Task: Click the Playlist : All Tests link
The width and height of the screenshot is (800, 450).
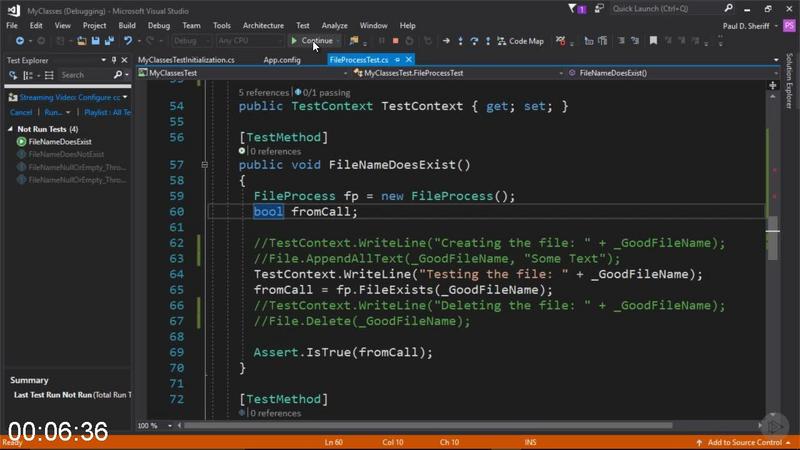Action: tap(107, 112)
